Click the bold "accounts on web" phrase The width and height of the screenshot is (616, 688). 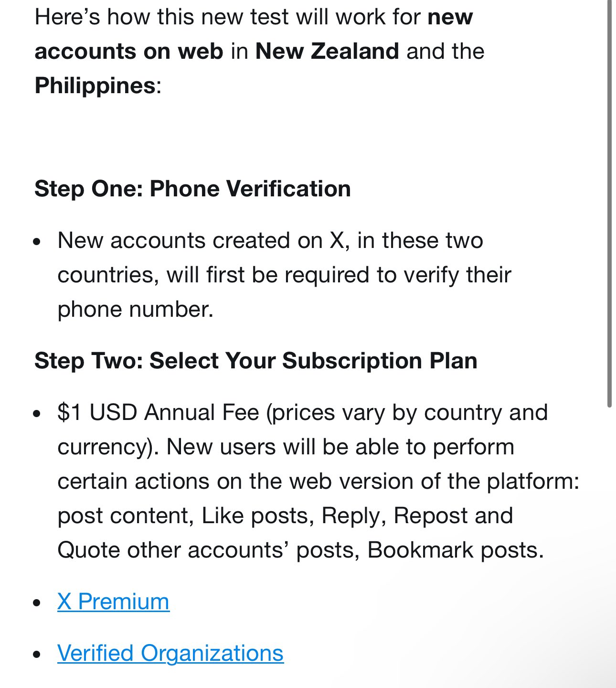tap(129, 51)
